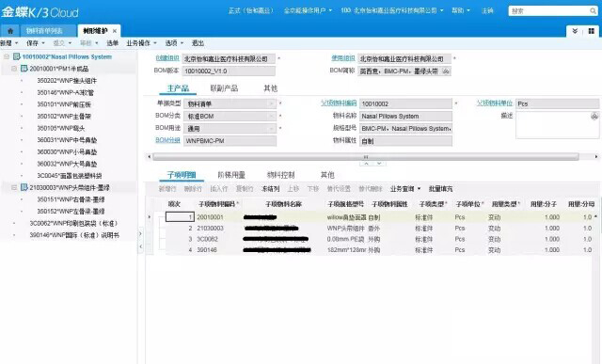602x364 pixels.
Task: Collapse the left tree panel with the arrow handle
Action: [x=140, y=246]
